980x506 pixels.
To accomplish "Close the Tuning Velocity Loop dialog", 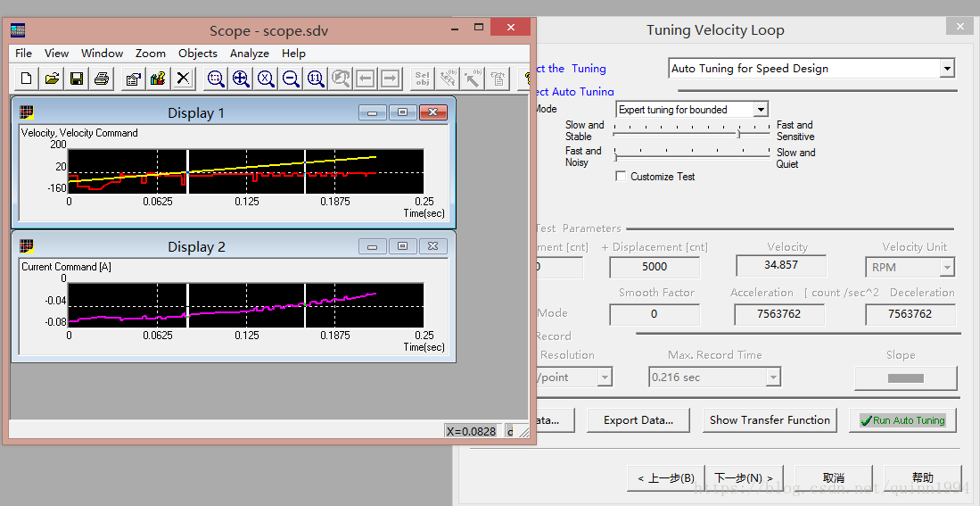I will pyautogui.click(x=959, y=27).
